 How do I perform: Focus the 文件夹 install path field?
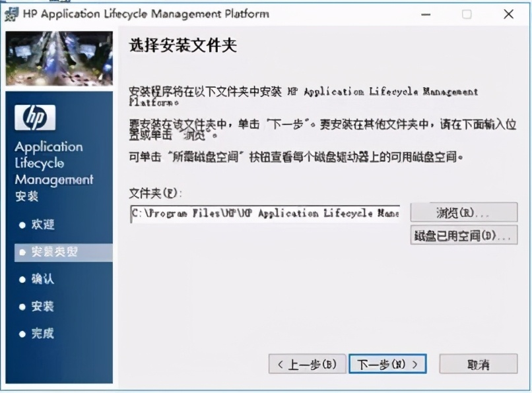coord(265,214)
